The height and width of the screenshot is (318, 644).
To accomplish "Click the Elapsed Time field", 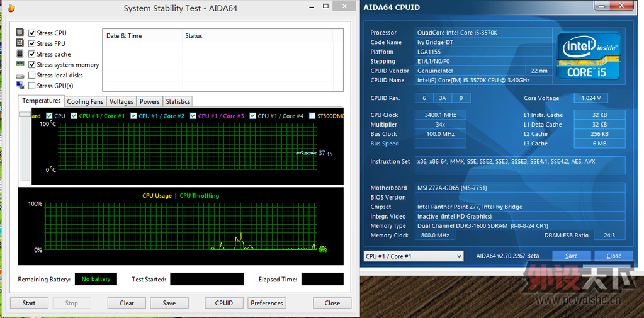I will pyautogui.click(x=322, y=279).
